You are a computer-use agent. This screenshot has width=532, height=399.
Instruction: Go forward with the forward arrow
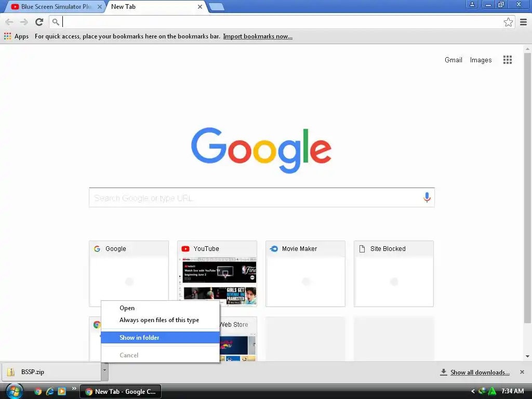tap(24, 22)
